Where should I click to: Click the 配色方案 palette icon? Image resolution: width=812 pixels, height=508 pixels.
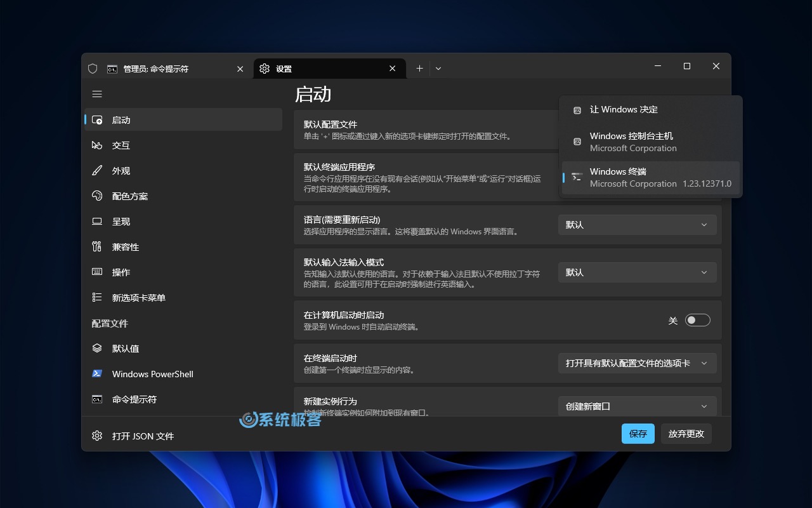point(97,196)
